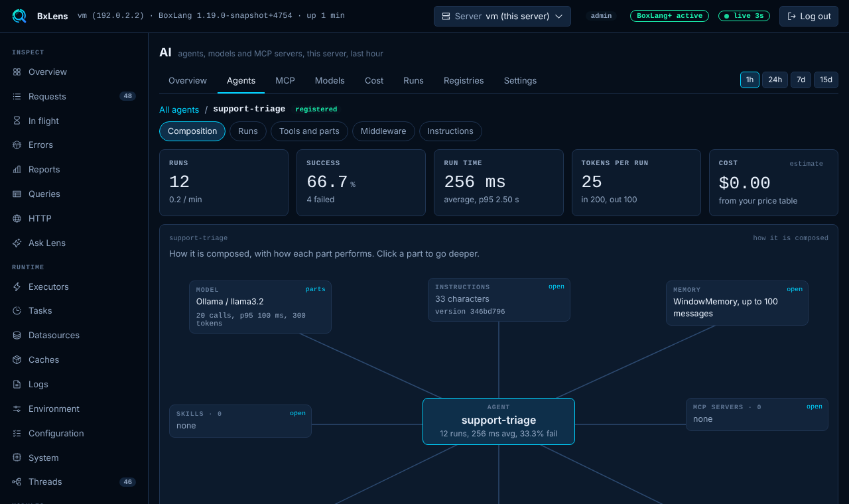The height and width of the screenshot is (504, 849).
Task: Click the Caches cube icon
Action: point(17,359)
